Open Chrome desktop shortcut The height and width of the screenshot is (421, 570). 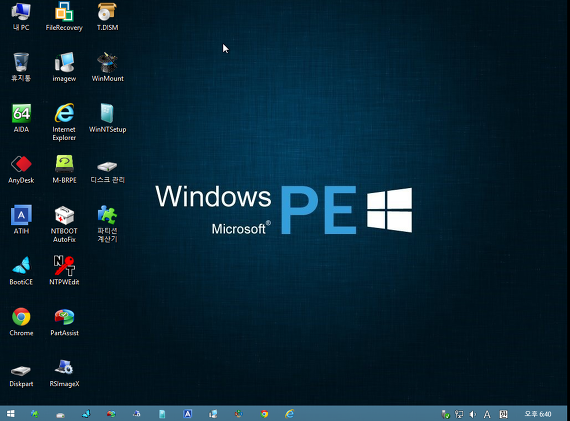click(x=21, y=322)
